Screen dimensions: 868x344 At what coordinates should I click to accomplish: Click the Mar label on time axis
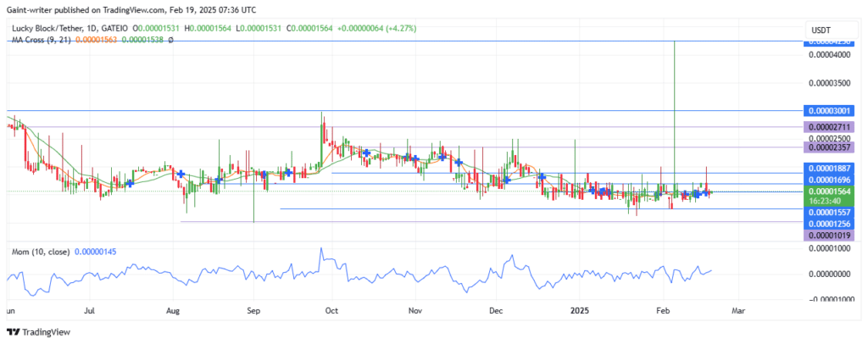click(x=737, y=311)
